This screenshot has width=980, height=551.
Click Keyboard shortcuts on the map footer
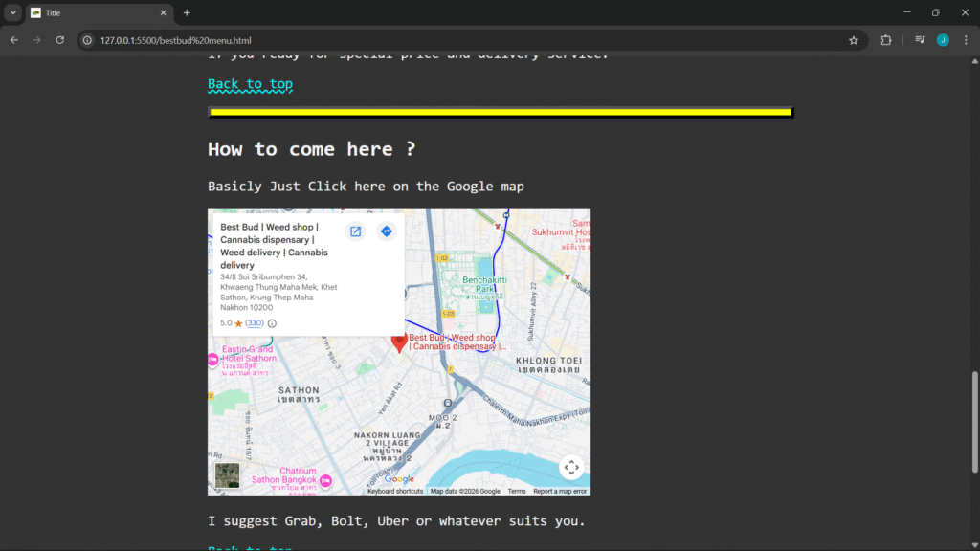tap(394, 491)
